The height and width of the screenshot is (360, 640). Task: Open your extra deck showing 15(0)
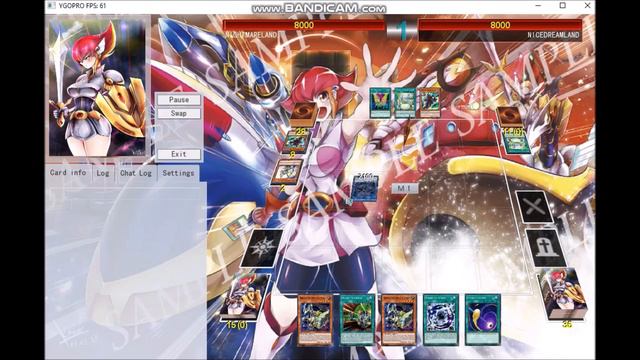(x=244, y=297)
